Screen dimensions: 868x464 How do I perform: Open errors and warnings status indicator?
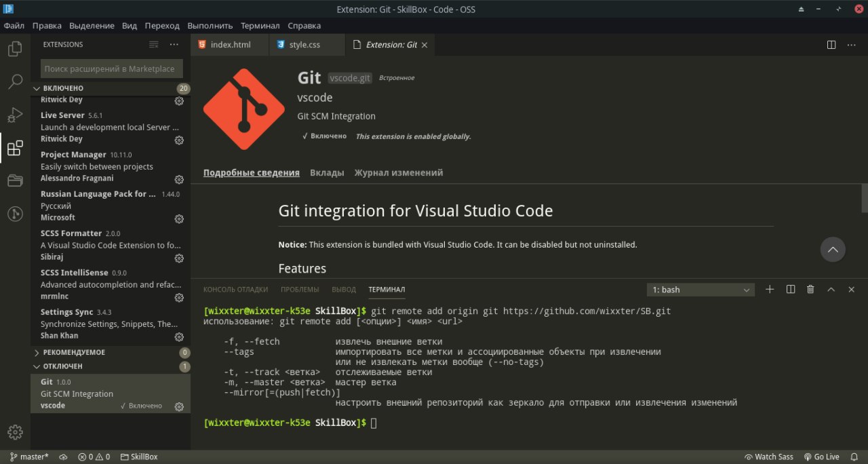coord(94,457)
